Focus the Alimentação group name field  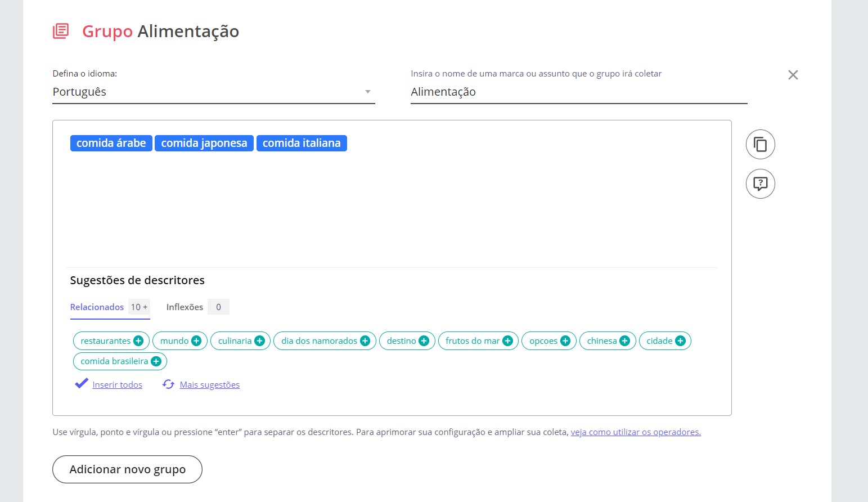point(579,92)
